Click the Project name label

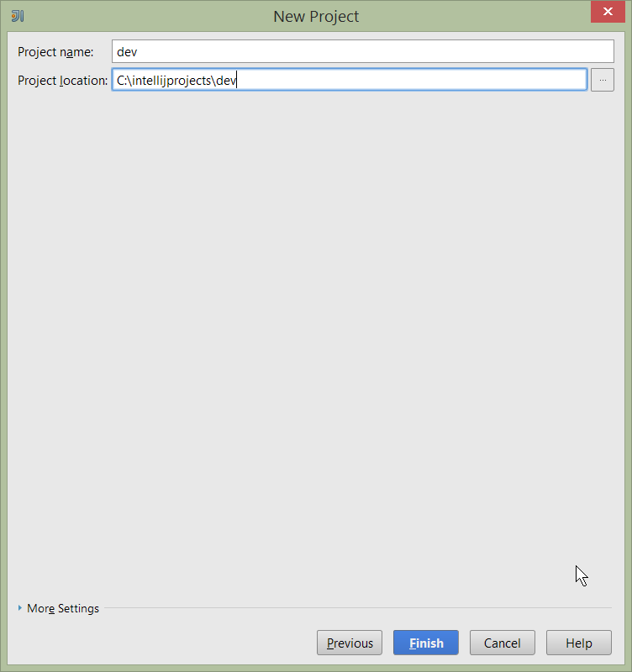[x=55, y=52]
